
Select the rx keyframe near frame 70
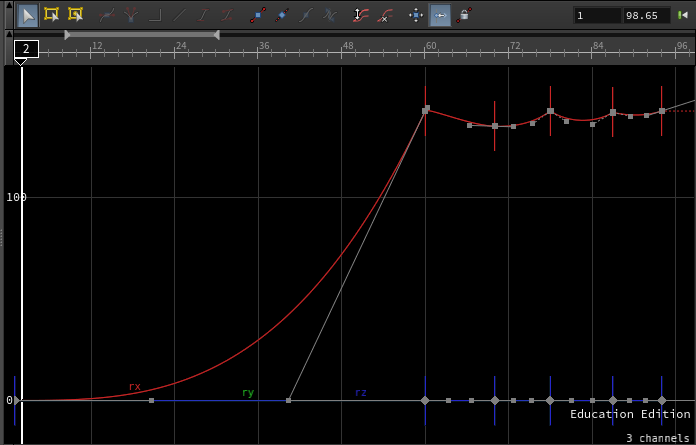pos(495,126)
